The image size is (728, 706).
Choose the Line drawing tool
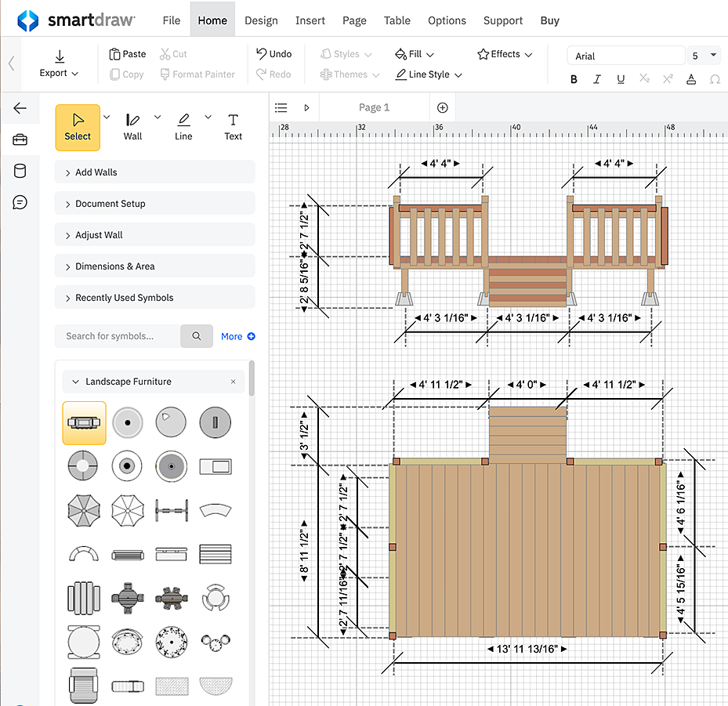tap(183, 126)
